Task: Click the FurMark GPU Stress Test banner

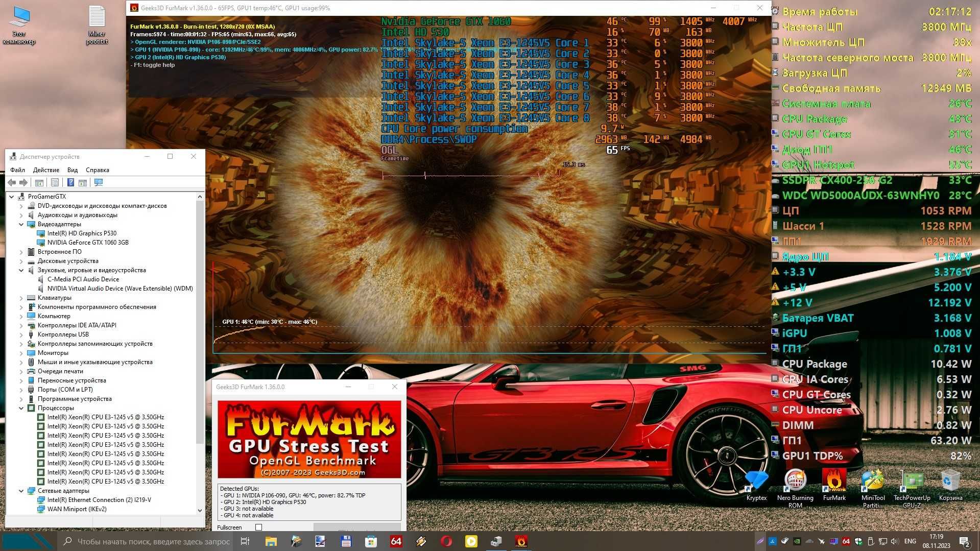Action: click(309, 440)
